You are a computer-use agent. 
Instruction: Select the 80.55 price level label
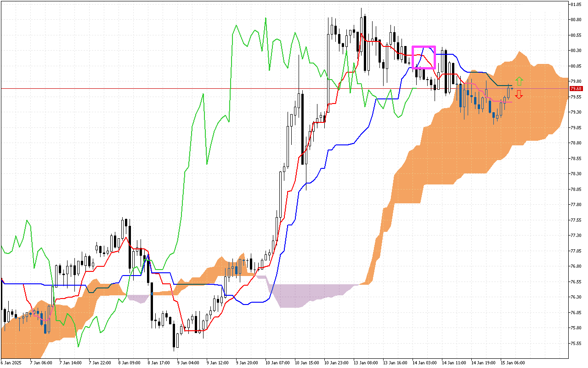pos(576,35)
